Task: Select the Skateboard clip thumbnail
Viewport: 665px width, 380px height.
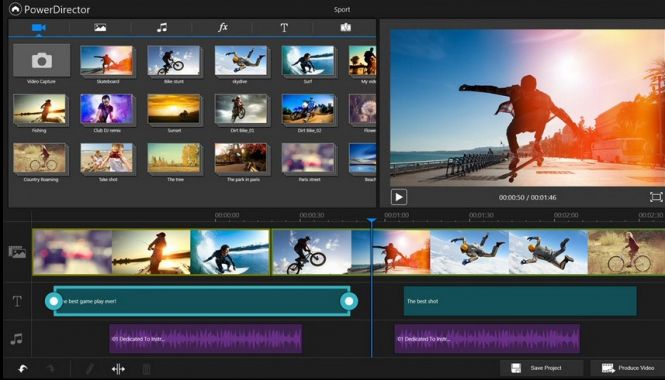Action: tap(107, 60)
